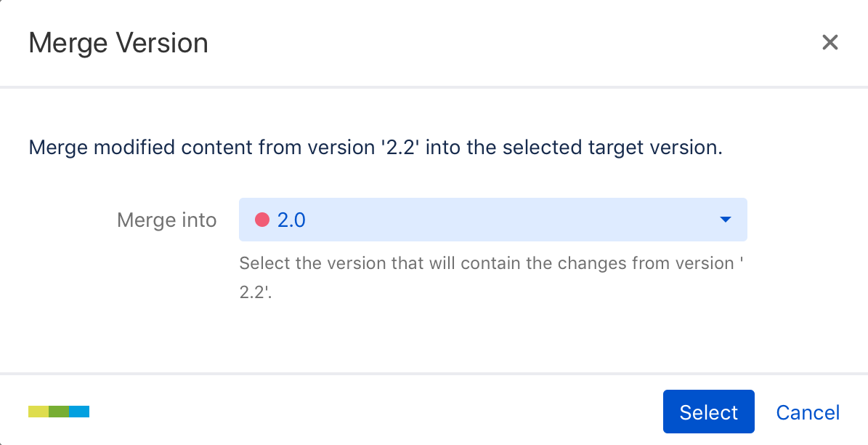The height and width of the screenshot is (445, 868).
Task: Click the Merge Version dialog title
Action: [118, 43]
